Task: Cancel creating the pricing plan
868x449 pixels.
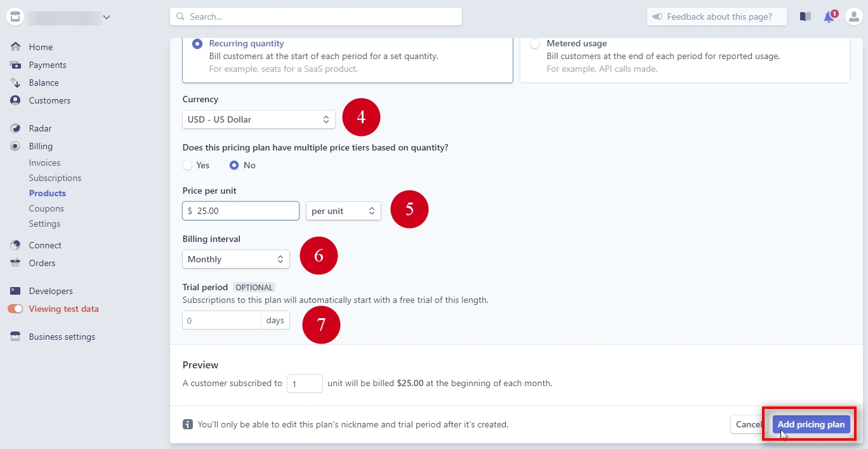Action: pyautogui.click(x=748, y=424)
